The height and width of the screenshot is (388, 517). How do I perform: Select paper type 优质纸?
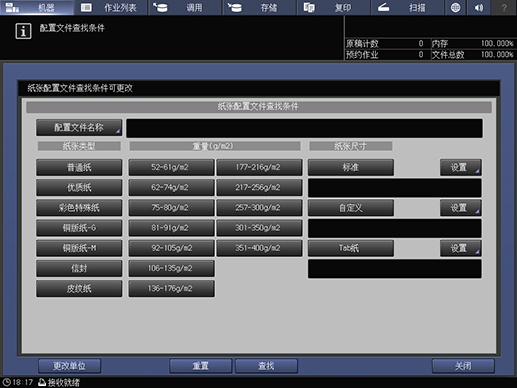[79, 188]
